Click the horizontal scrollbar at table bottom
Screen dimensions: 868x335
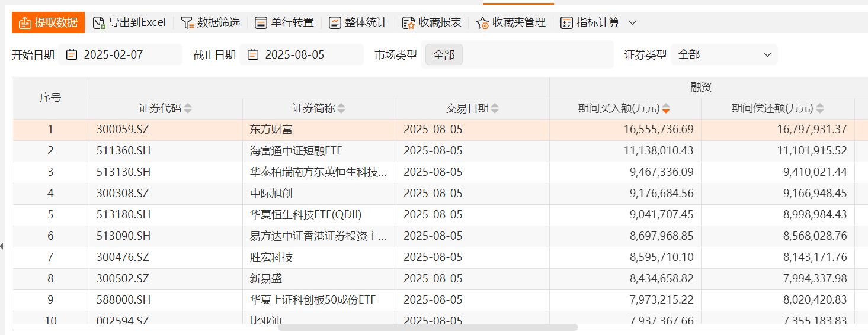[x=428, y=327]
